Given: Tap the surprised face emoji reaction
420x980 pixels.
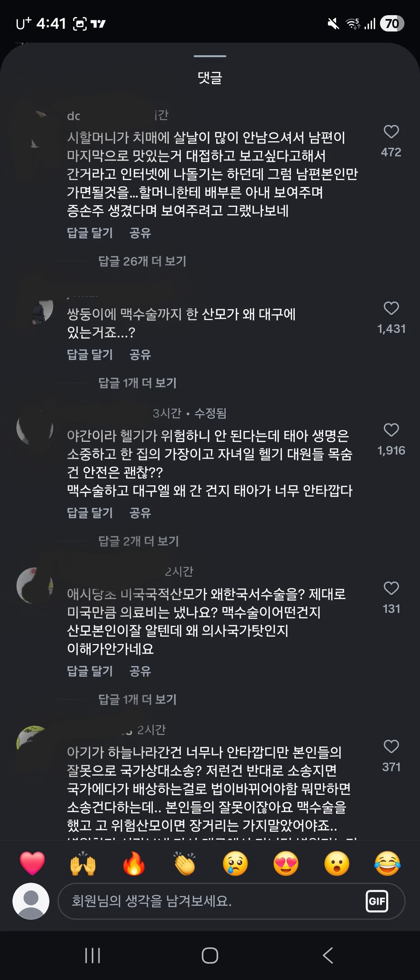Looking at the screenshot, I should [x=337, y=863].
